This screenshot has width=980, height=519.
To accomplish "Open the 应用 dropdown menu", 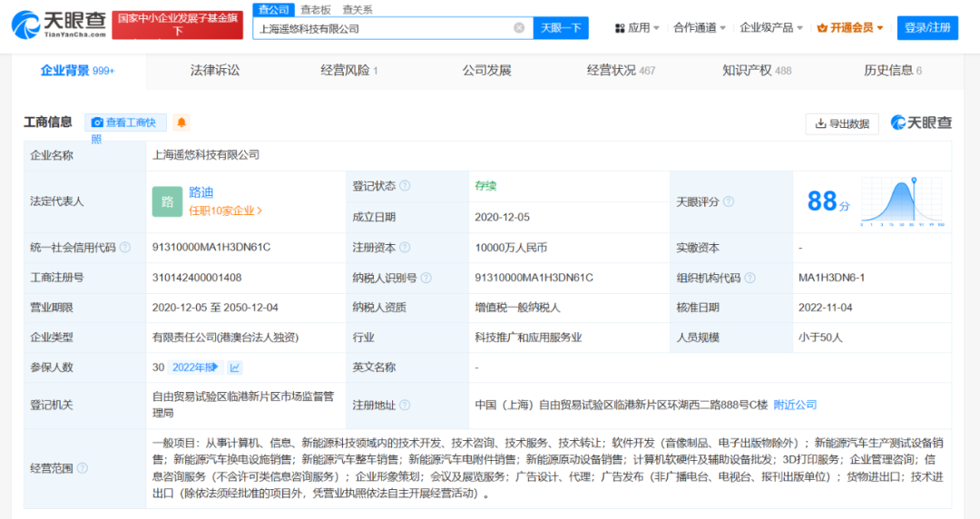I will click(638, 28).
